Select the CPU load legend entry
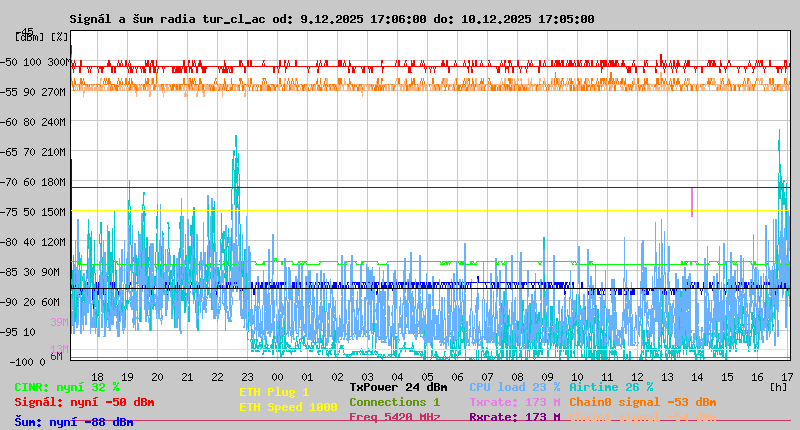Viewport: 800px width, 430px height. (514, 387)
